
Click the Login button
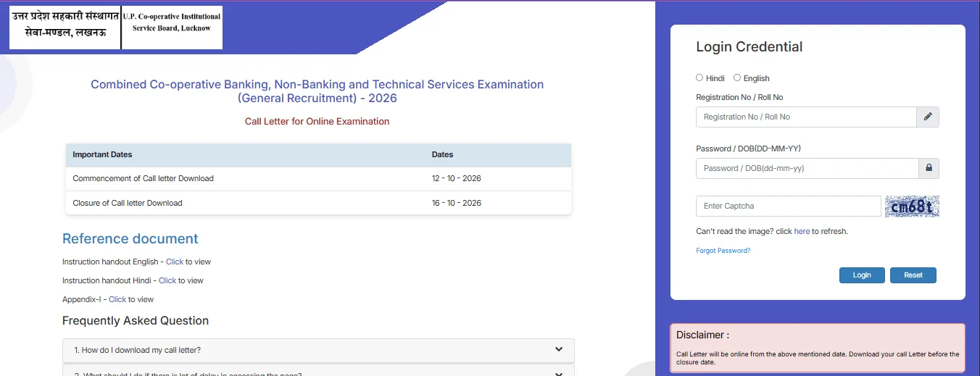click(862, 275)
